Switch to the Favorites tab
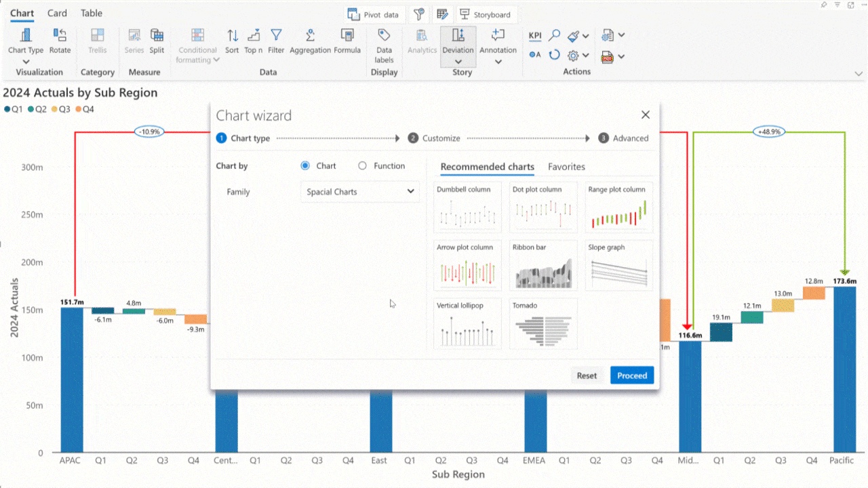 566,167
